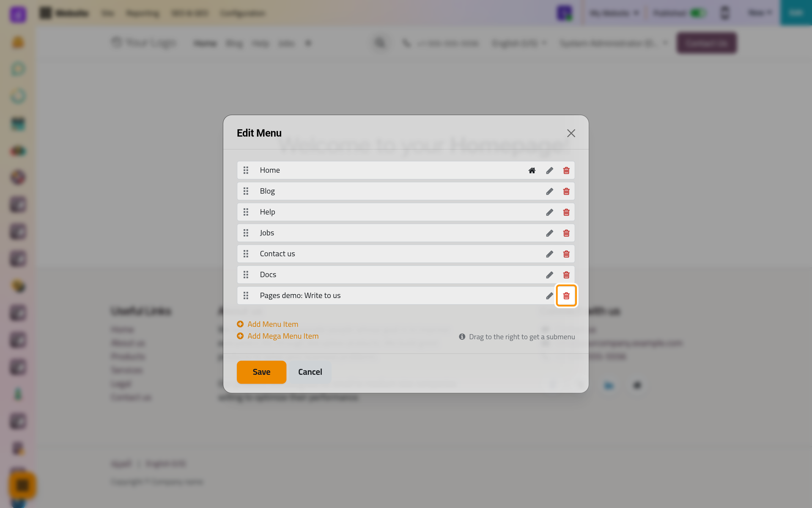
Task: Edit the Pages demo: Write to us item
Action: pos(549,296)
